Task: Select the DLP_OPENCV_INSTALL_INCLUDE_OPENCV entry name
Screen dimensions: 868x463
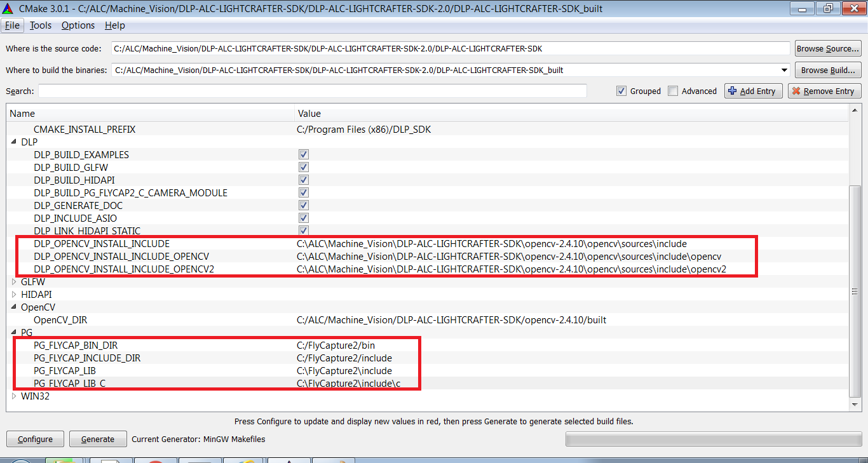Action: (121, 256)
